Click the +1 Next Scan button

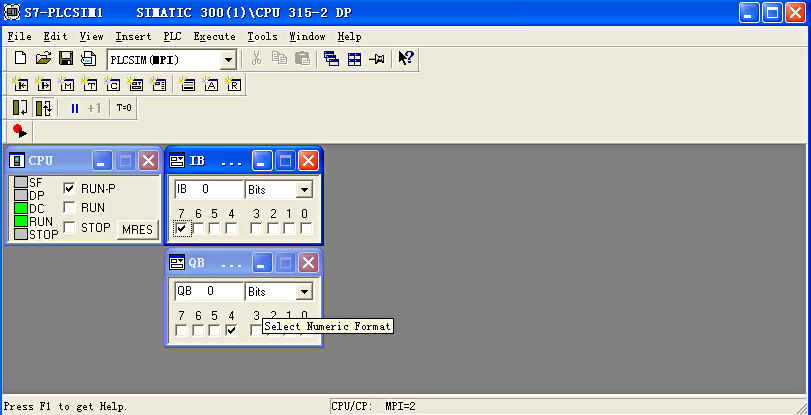(x=94, y=108)
